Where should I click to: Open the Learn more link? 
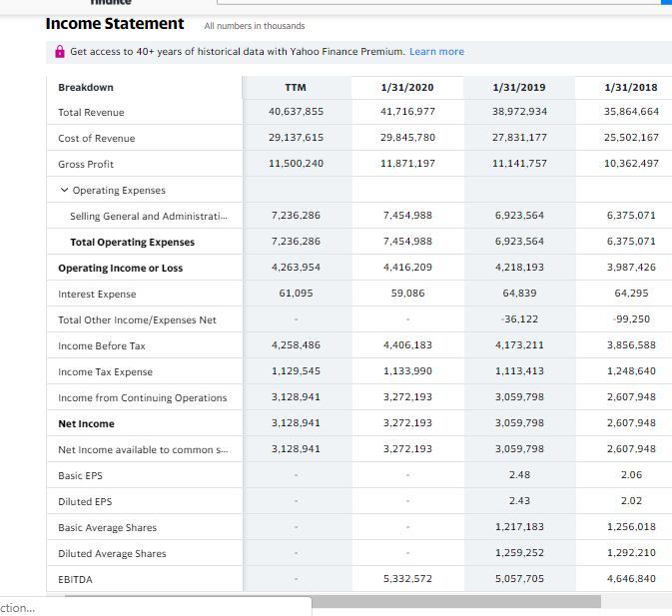click(436, 51)
